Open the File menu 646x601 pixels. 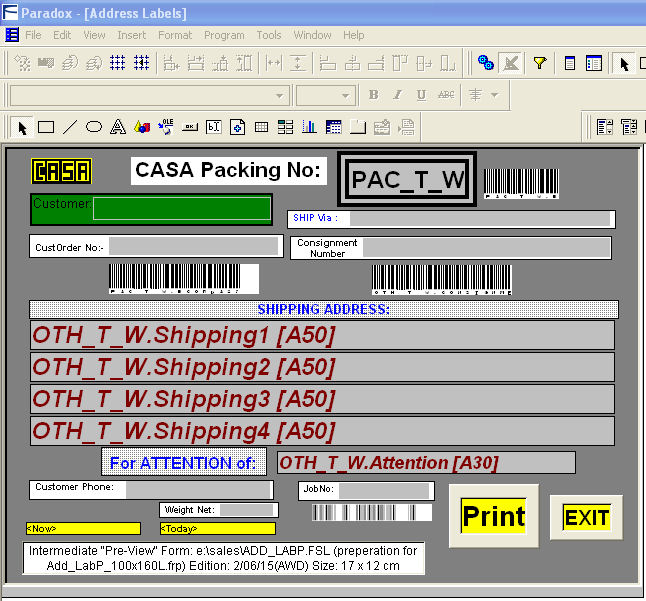33,35
